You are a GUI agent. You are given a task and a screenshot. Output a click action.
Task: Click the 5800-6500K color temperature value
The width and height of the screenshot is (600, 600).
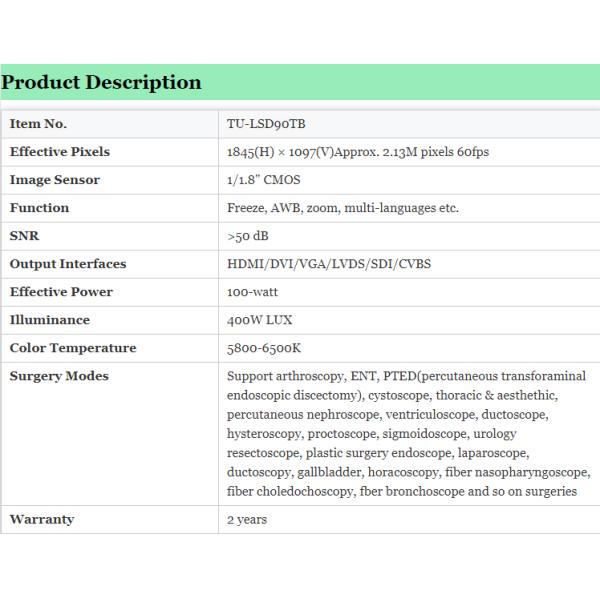point(264,348)
